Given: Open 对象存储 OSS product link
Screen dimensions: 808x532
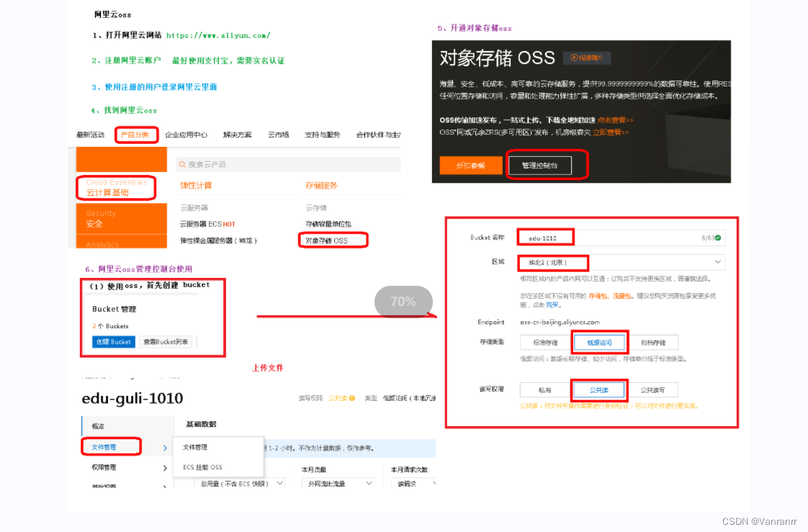Looking at the screenshot, I should point(327,240).
